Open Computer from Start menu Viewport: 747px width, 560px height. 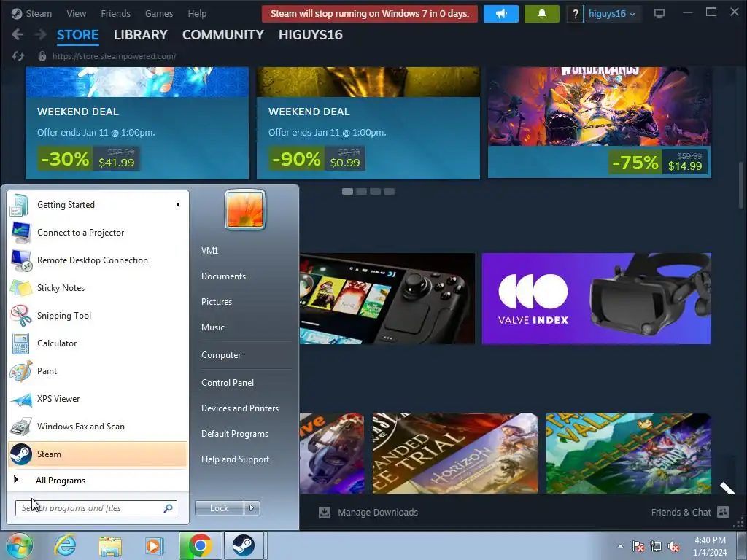click(221, 355)
